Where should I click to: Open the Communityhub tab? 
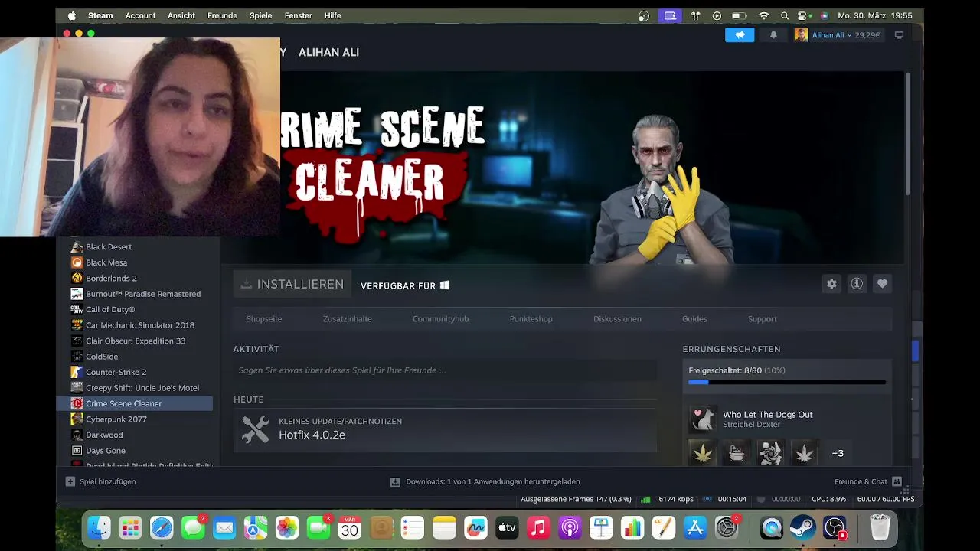(x=440, y=319)
